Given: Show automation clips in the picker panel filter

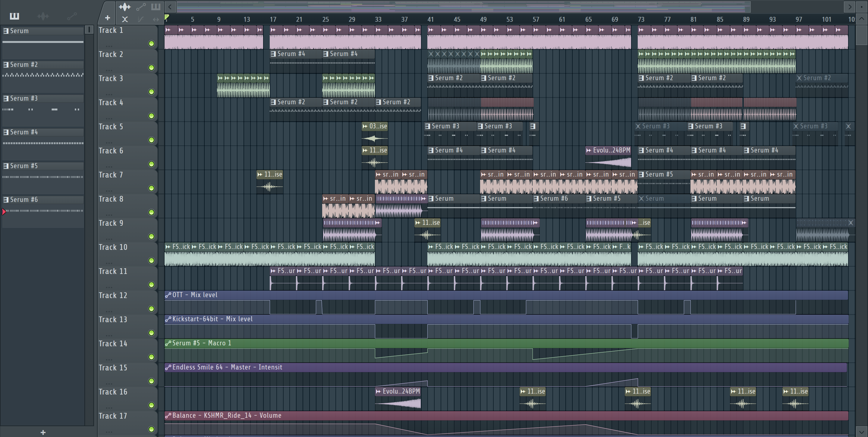Looking at the screenshot, I should click(x=72, y=16).
